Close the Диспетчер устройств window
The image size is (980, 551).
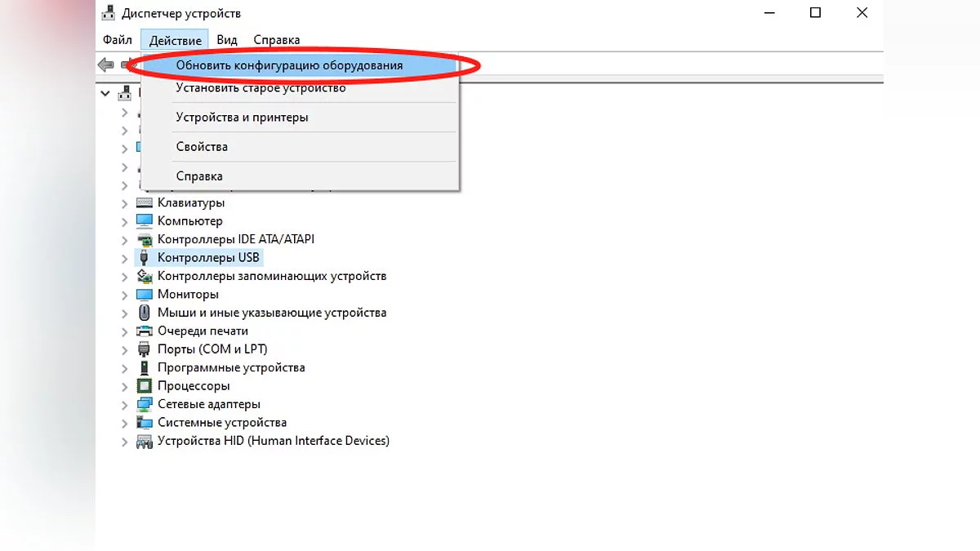pyautogui.click(x=862, y=13)
